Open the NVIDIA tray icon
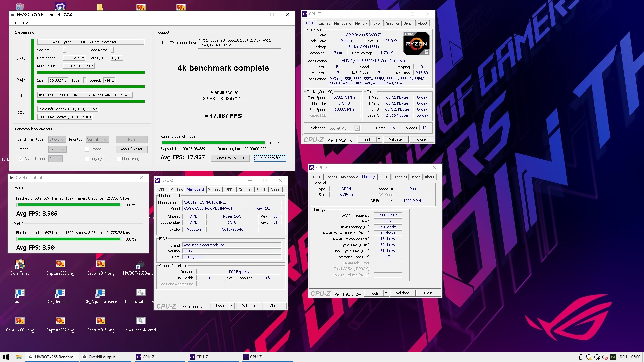644x362 pixels. (613, 357)
